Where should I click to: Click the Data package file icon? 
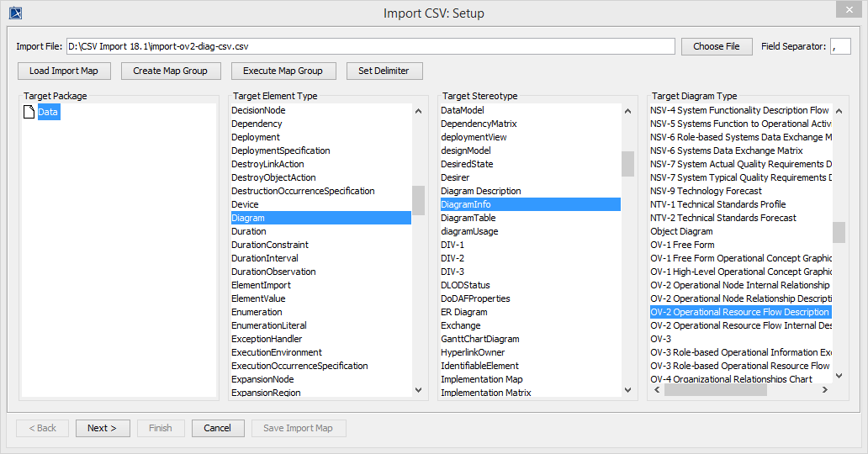29,112
